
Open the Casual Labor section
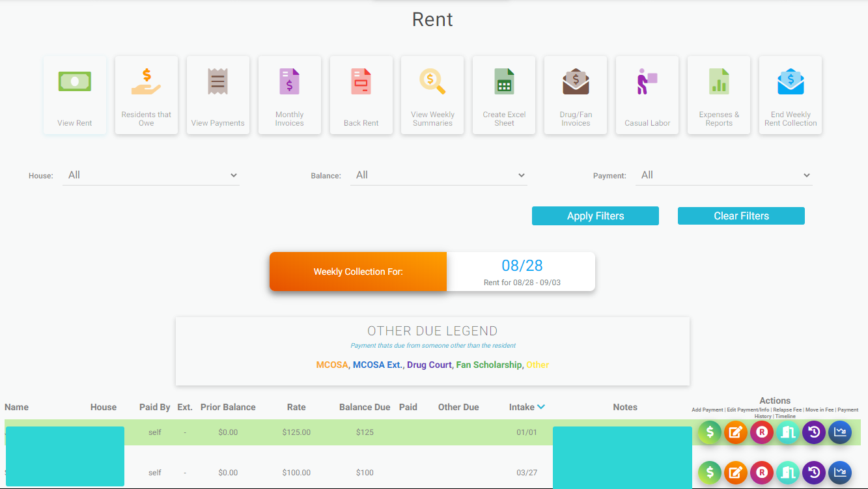(x=647, y=94)
